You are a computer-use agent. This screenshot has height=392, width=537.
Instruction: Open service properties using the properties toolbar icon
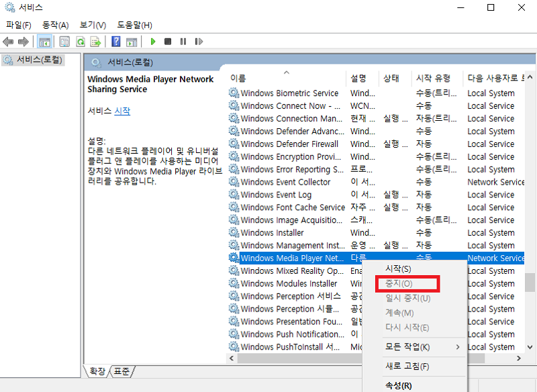63,41
